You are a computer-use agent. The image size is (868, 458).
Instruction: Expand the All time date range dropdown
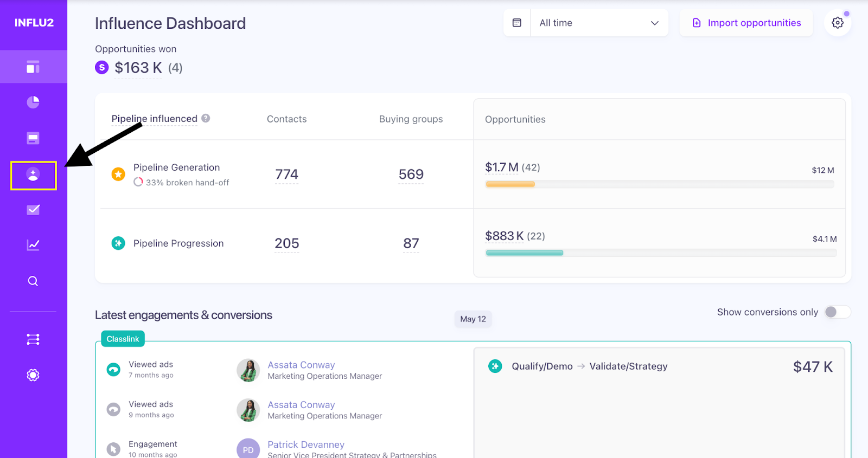[599, 23]
